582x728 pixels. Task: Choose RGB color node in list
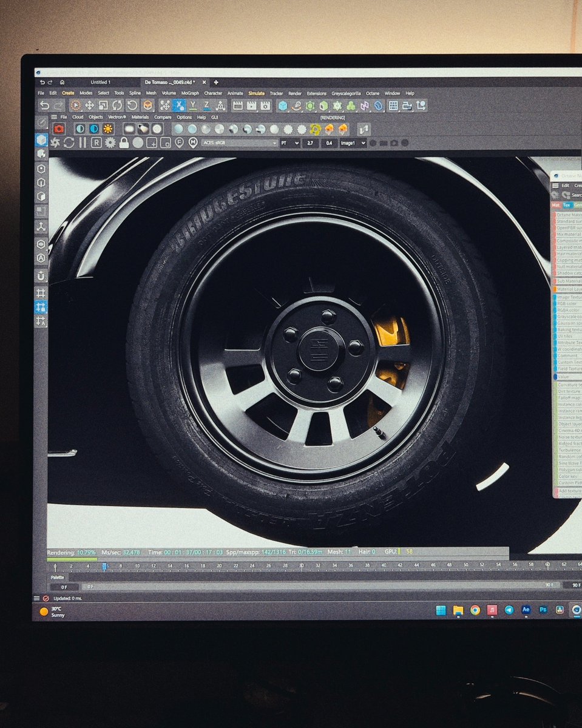(x=567, y=304)
